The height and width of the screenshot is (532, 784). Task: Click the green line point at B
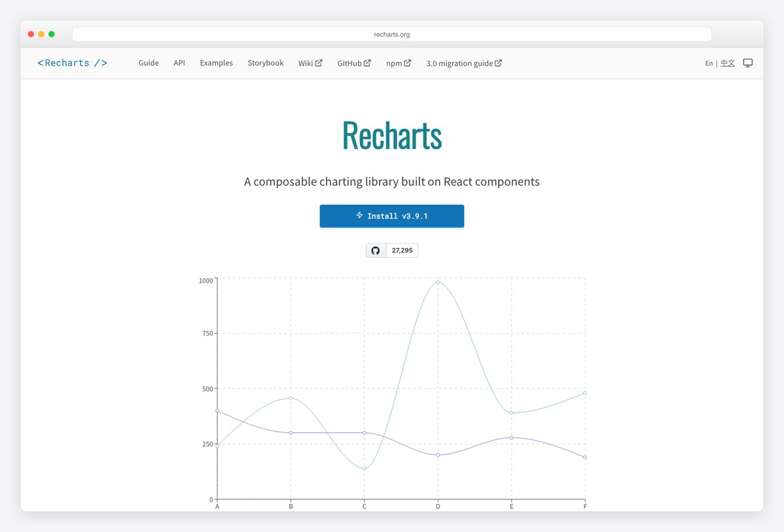(291, 398)
